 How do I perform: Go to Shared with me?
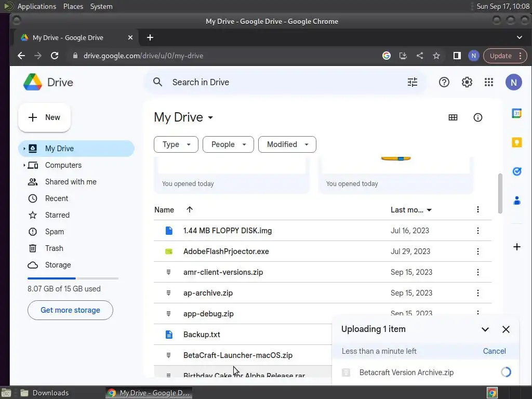[x=71, y=182]
